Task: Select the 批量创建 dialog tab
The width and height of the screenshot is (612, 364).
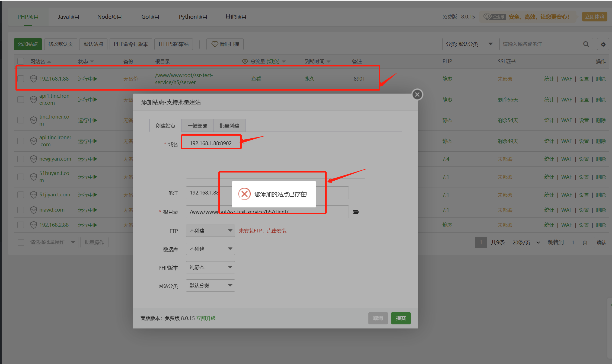Action: (229, 126)
